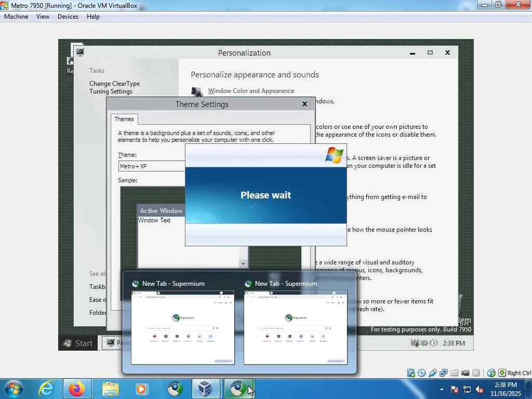This screenshot has width=532, height=399.
Task: Click the VirtualBox mouse integration status icon
Action: pos(491,373)
